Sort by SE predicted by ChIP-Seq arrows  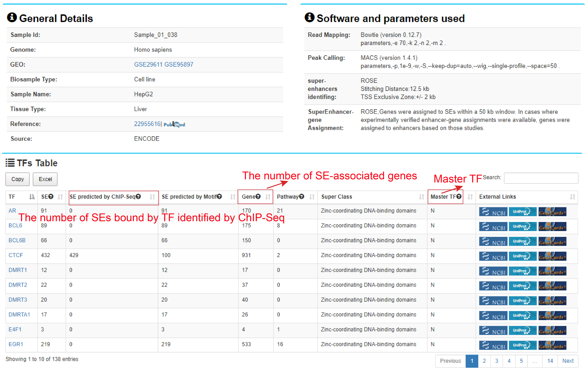(x=152, y=197)
